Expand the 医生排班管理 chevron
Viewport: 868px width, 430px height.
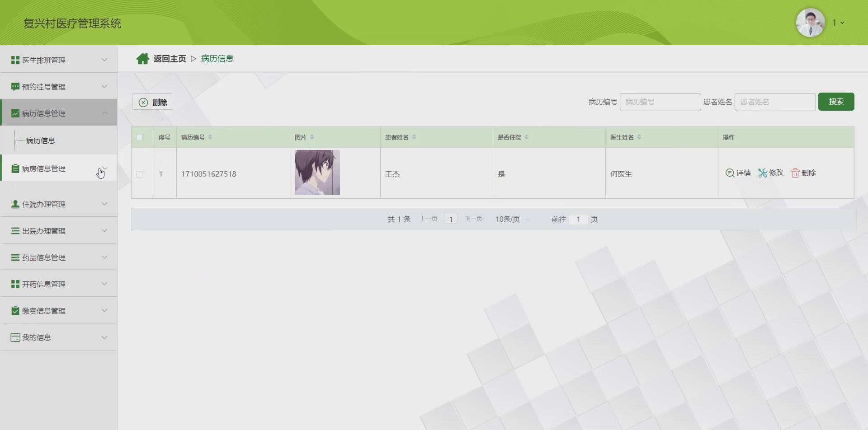point(104,60)
